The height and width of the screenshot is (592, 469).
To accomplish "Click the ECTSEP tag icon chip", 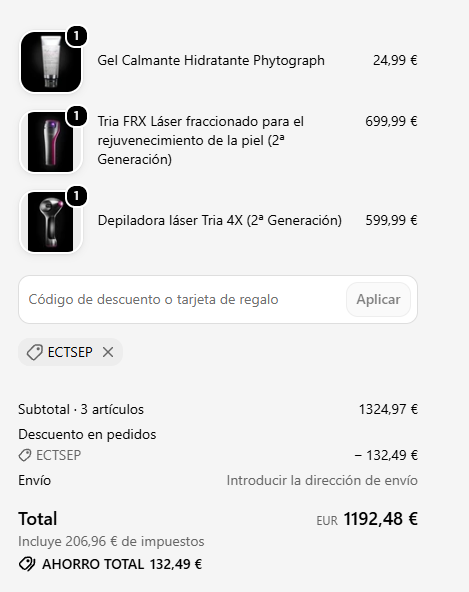I will coord(34,353).
